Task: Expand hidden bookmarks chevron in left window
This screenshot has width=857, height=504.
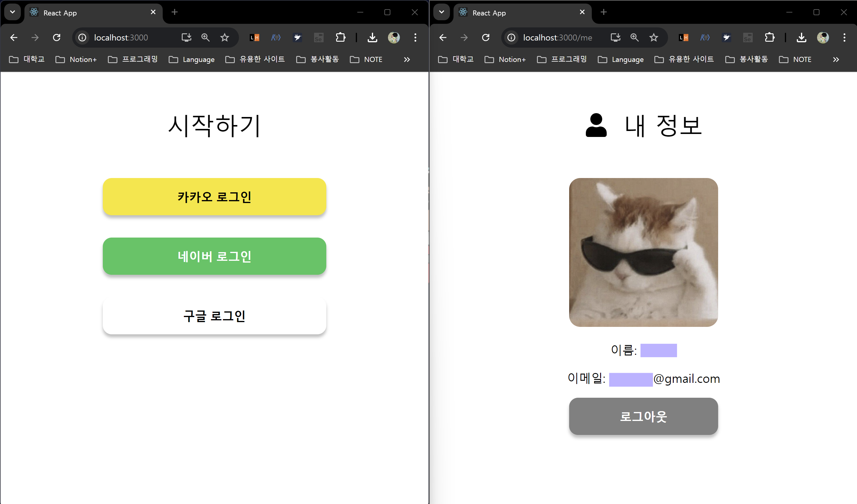Action: [407, 60]
